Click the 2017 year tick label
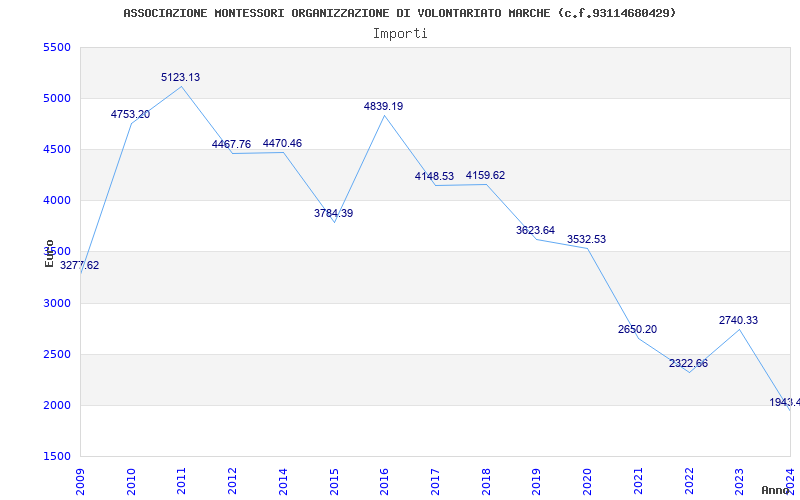The width and height of the screenshot is (800, 500). click(x=435, y=481)
